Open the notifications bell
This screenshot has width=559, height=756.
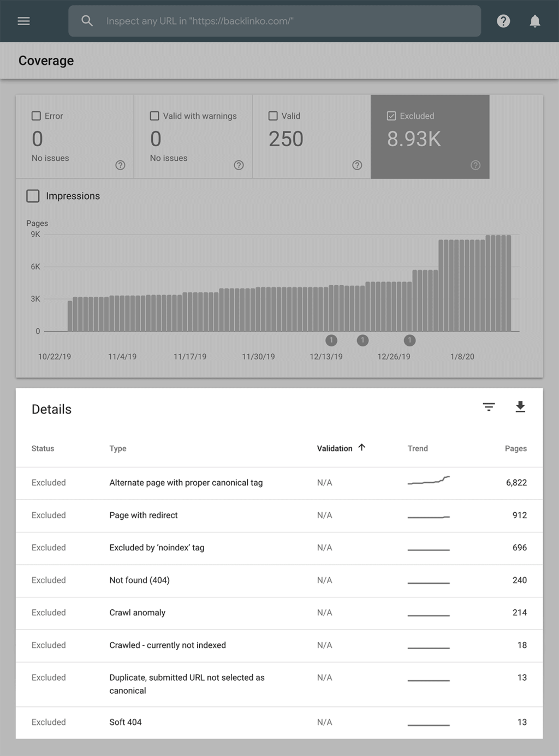click(535, 21)
